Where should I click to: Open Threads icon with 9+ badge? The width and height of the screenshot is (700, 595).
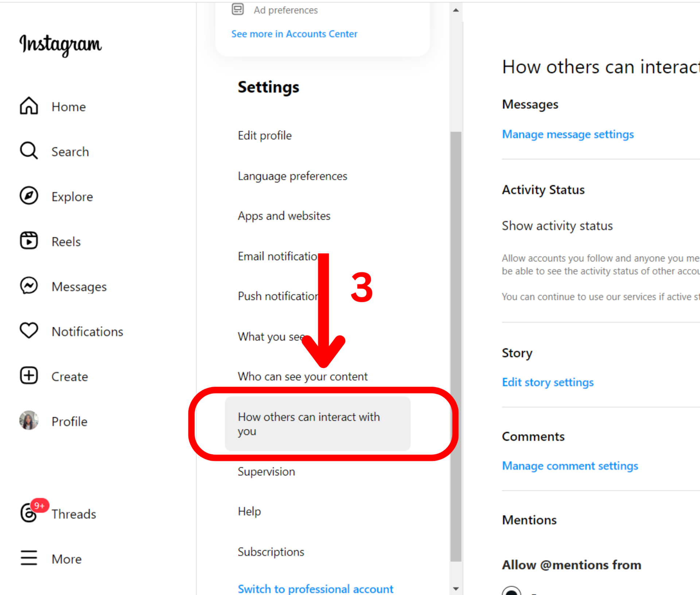tap(29, 513)
